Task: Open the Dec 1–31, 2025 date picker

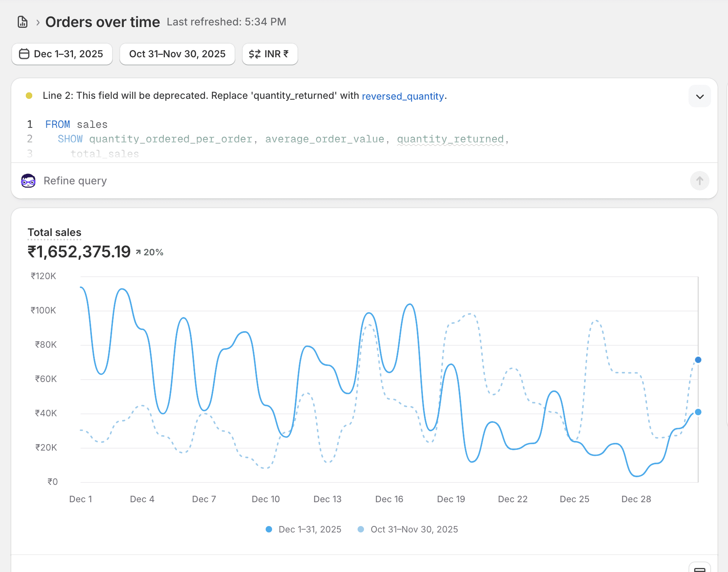Action: (x=62, y=54)
